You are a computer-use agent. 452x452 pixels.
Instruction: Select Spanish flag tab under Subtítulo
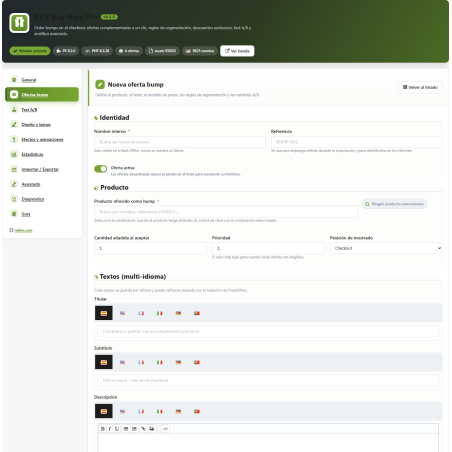click(x=104, y=362)
